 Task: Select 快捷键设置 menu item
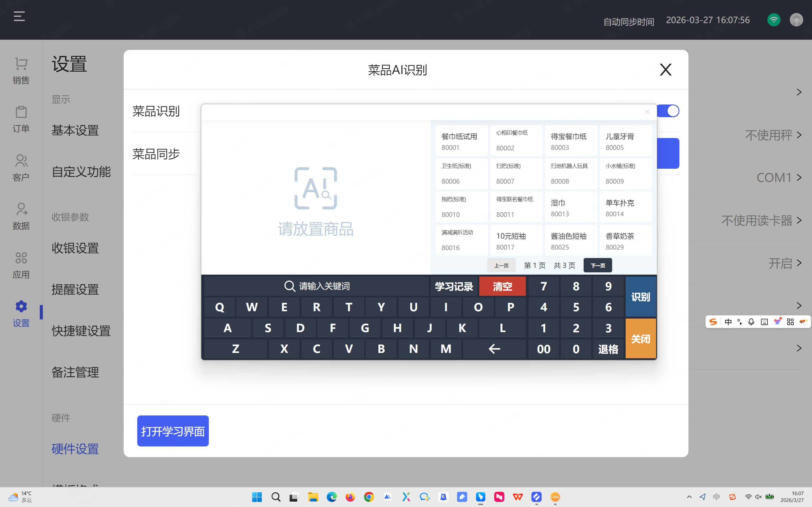click(81, 331)
